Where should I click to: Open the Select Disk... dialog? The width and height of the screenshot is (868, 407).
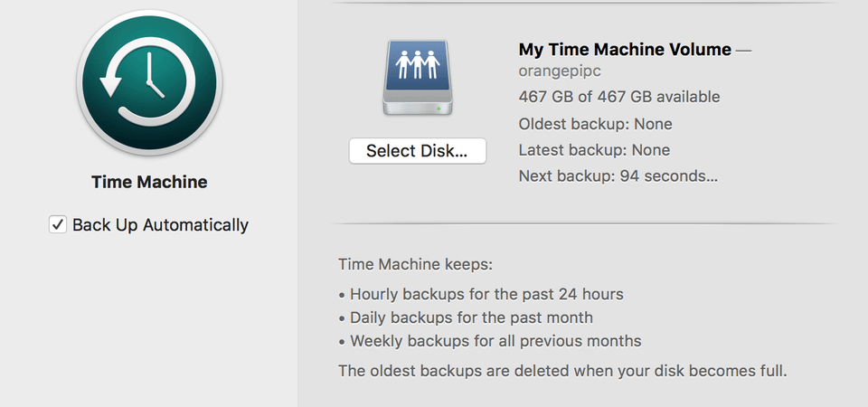click(417, 151)
